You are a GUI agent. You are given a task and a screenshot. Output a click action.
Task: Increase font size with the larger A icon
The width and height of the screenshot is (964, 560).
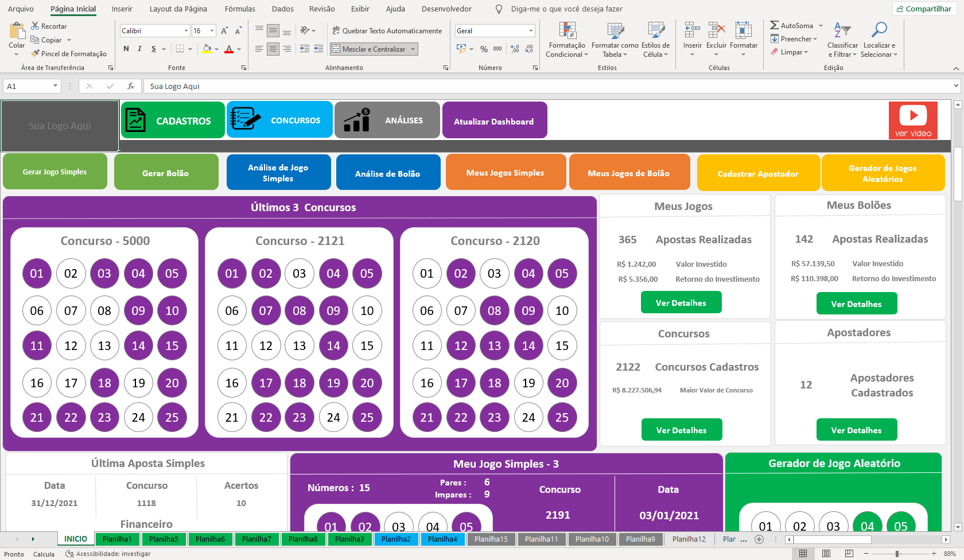(x=224, y=30)
